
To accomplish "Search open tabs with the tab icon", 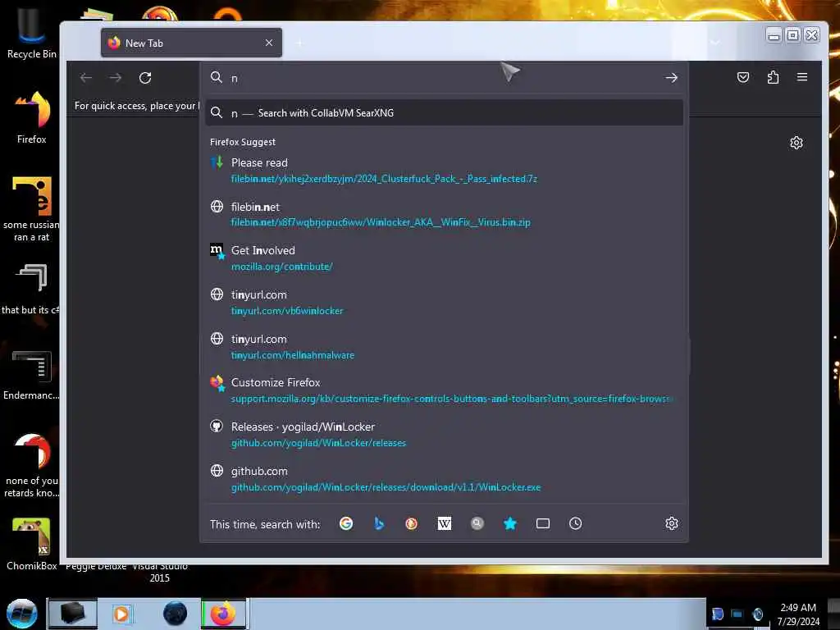I will point(543,523).
